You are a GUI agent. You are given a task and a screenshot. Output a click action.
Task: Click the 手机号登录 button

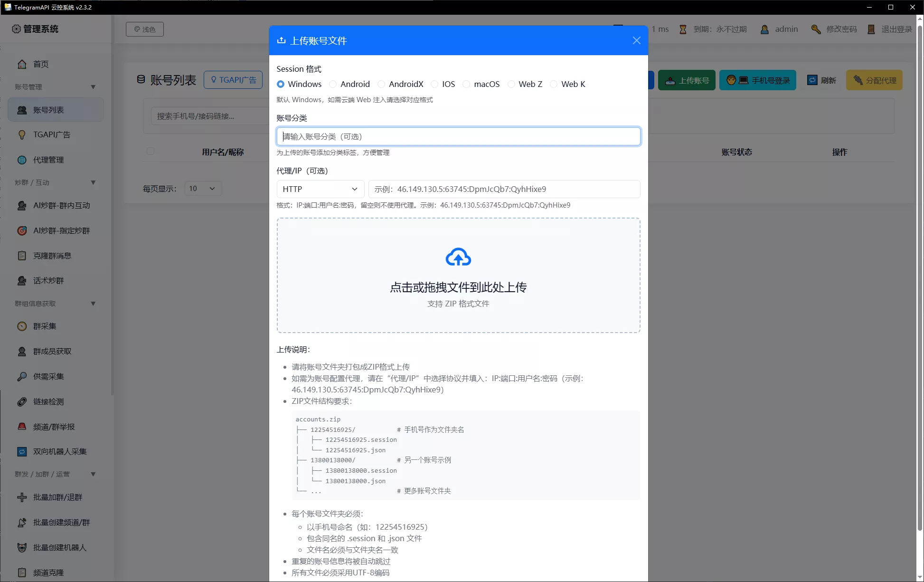pos(758,80)
